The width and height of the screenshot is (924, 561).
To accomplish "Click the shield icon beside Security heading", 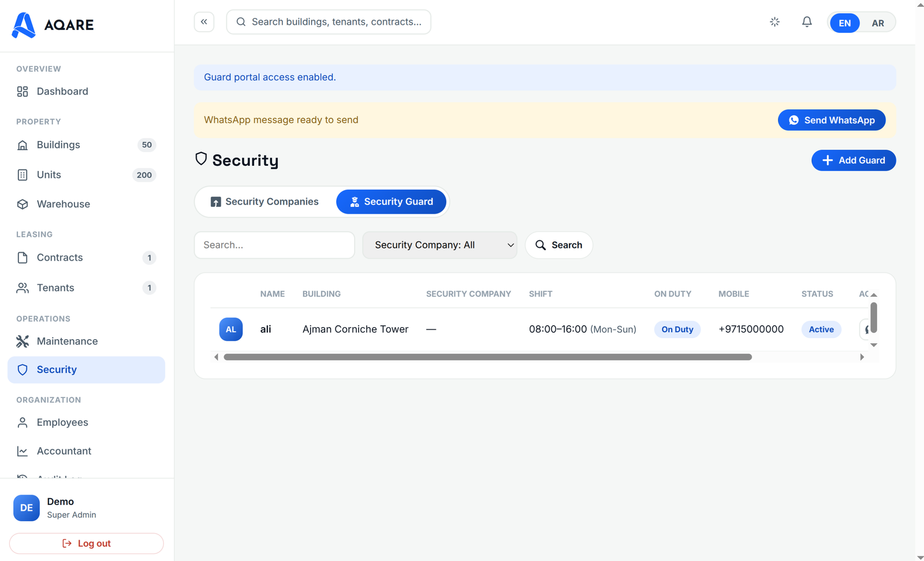I will 201,159.
